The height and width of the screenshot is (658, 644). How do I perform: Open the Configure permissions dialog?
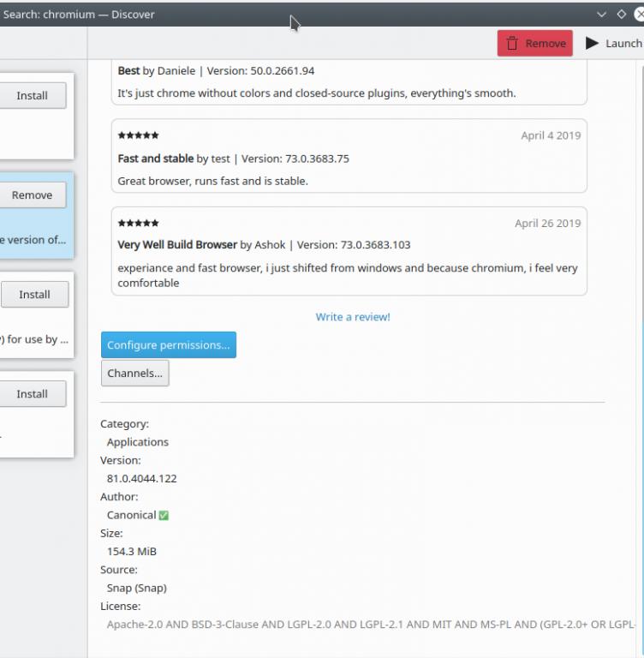169,345
